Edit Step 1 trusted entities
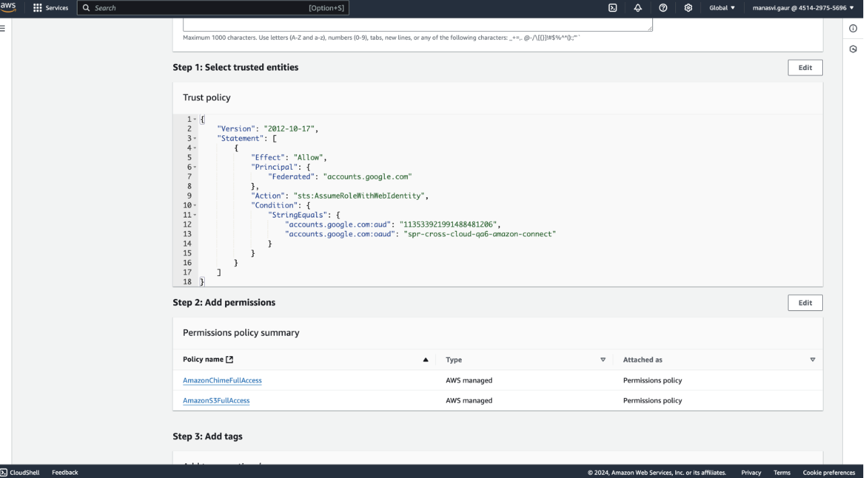Screen dimensions: 868x478 [x=805, y=67]
